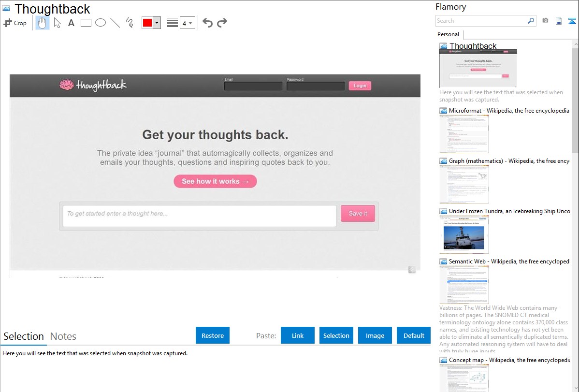579x392 pixels.
Task: Open the Graph (mathematics) snapshot thumbnail
Action: tap(464, 184)
